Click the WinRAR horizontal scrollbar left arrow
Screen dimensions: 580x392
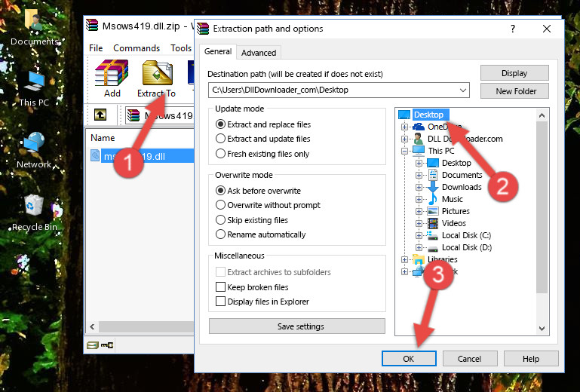tap(93, 326)
